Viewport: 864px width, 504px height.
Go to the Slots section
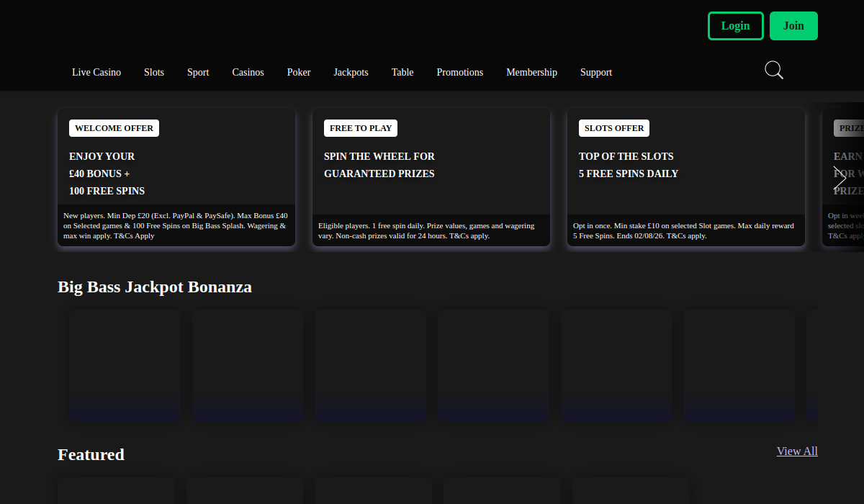click(154, 72)
